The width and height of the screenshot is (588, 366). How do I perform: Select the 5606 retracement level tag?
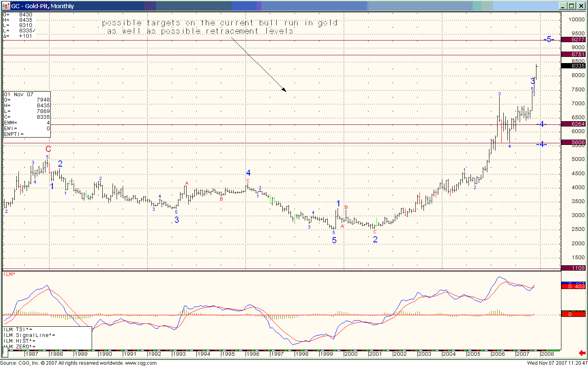[574, 142]
